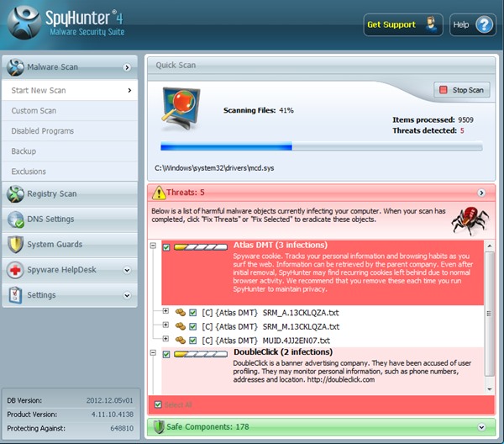Click the Threats yellow warning triangle icon
504x444 pixels.
[x=160, y=193]
